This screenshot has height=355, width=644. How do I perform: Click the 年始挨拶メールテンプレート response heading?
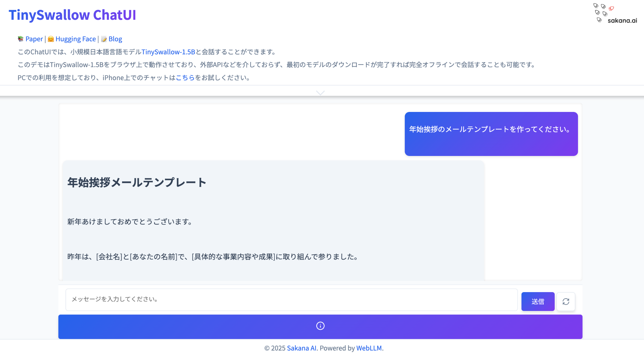[137, 182]
